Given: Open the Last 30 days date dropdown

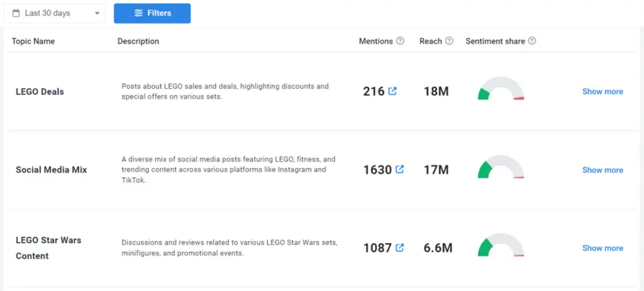Looking at the screenshot, I should [55, 13].
